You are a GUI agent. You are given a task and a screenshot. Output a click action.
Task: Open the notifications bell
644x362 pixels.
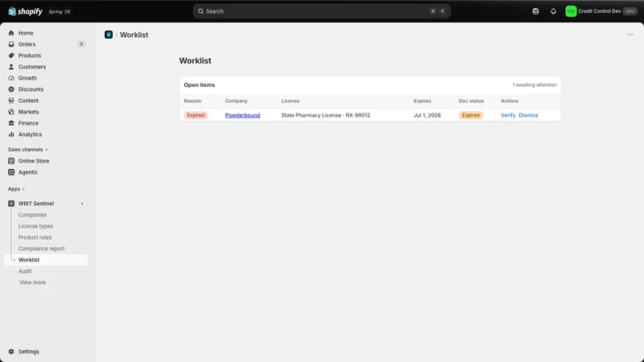coord(553,11)
